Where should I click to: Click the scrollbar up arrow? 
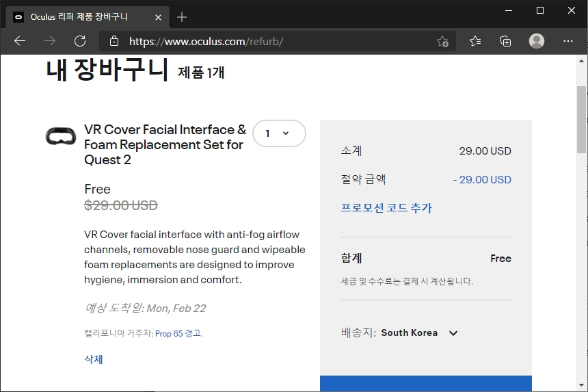click(x=581, y=61)
